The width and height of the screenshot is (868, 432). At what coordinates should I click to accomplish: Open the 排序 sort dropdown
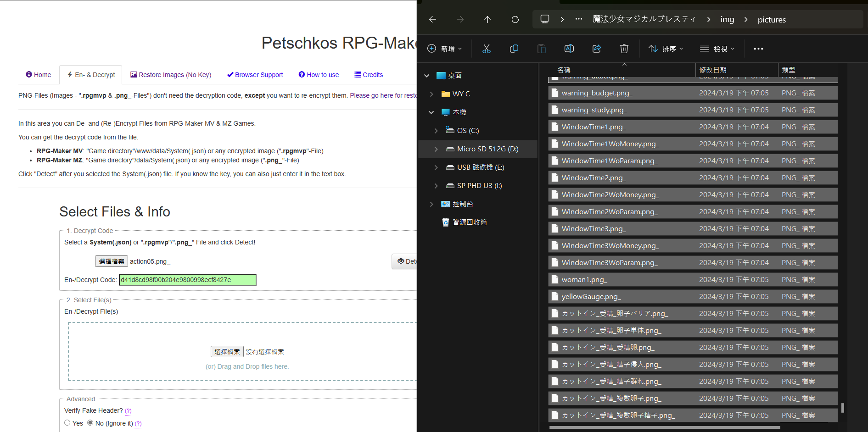tap(666, 49)
